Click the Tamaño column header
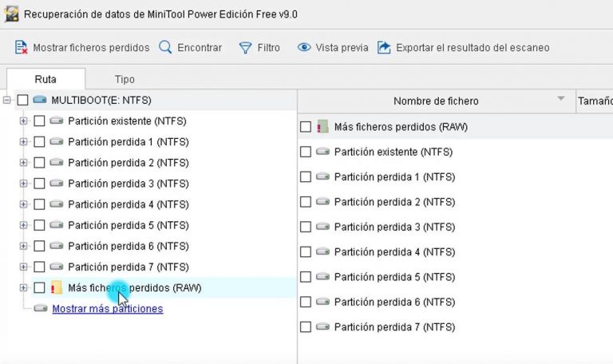Image resolution: width=613 pixels, height=364 pixels. (595, 101)
